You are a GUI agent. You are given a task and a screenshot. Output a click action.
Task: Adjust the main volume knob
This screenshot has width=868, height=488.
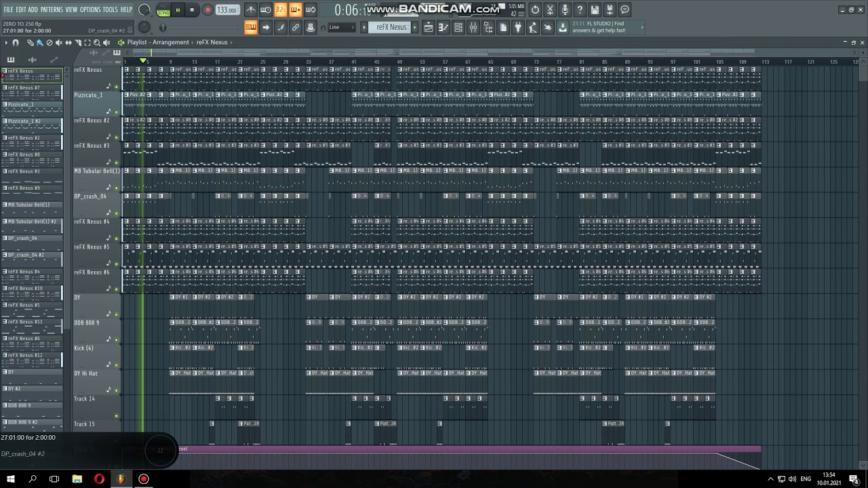144,10
